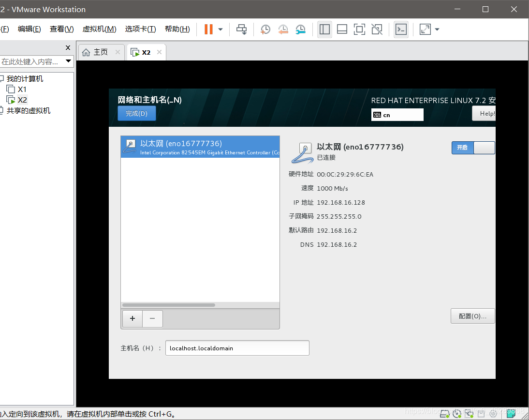Click the hard disk status bar icon
The width and height of the screenshot is (529, 420).
[445, 413]
